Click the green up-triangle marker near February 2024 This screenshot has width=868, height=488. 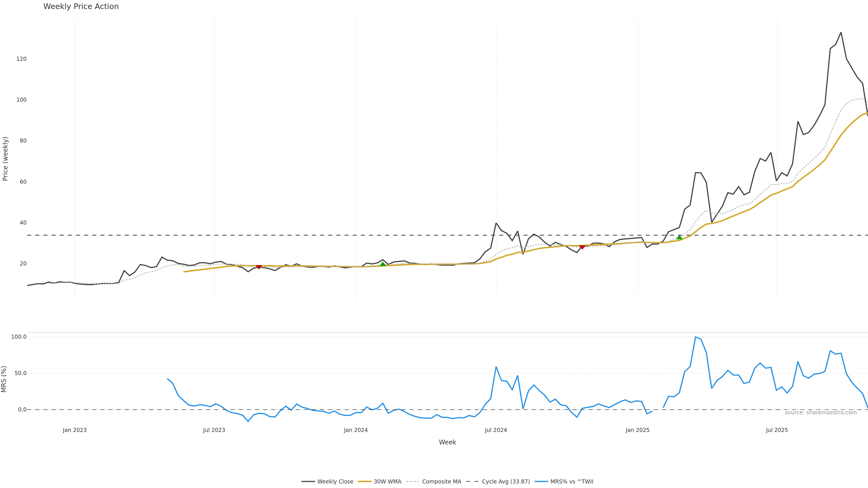383,264
